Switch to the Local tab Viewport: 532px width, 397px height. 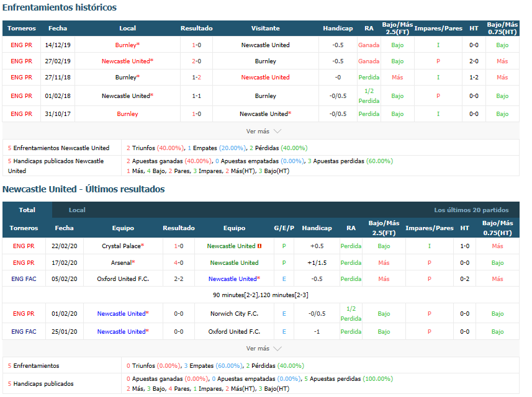77,210
